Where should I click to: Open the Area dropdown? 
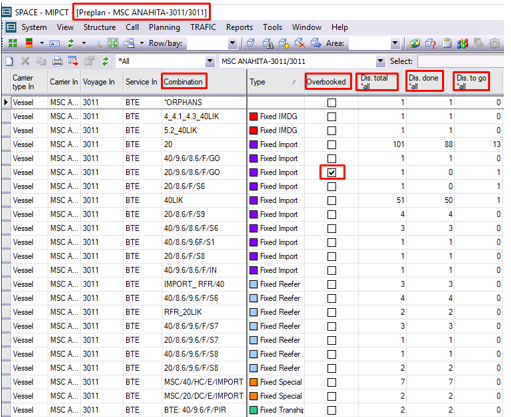point(395,43)
